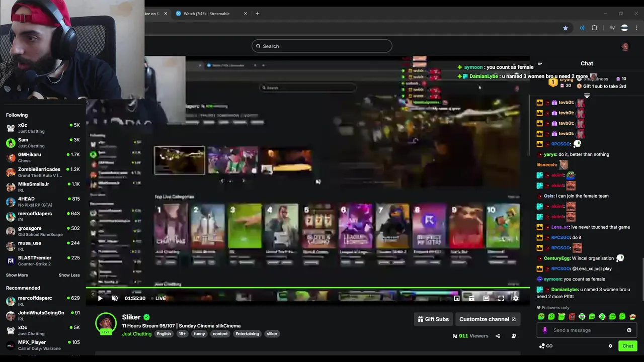Open MPX_Player recommended channel
The image size is (644, 362).
pos(43,345)
